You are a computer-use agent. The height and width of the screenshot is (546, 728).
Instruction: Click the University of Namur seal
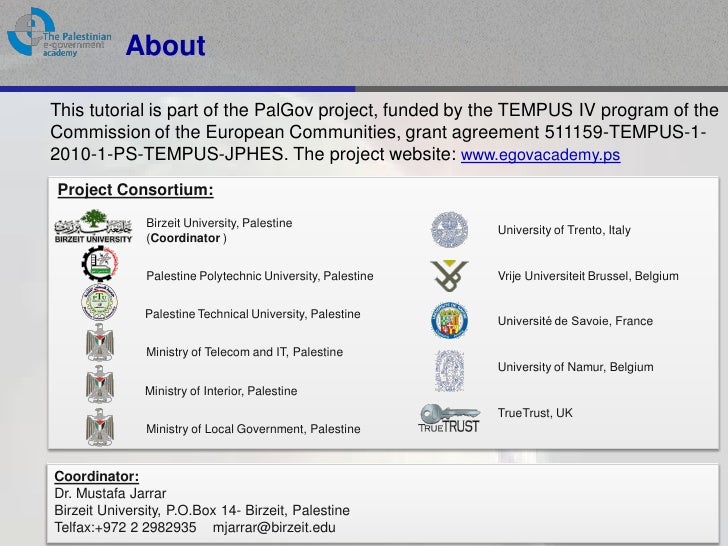pos(449,371)
